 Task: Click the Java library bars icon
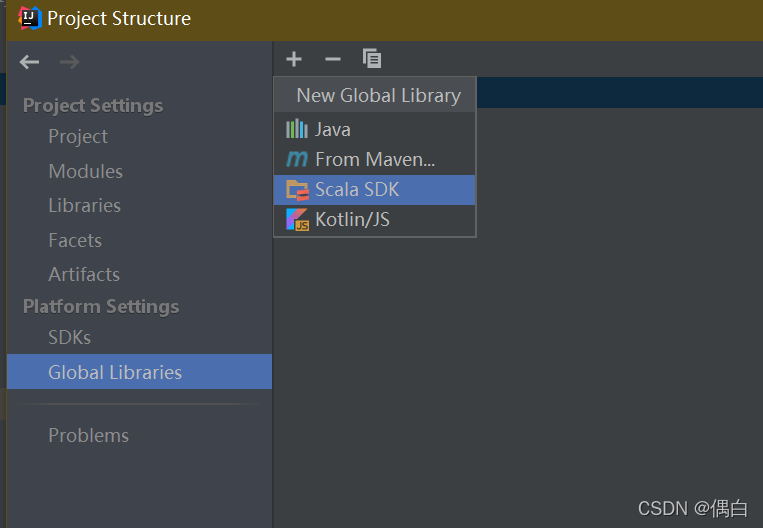pos(297,129)
